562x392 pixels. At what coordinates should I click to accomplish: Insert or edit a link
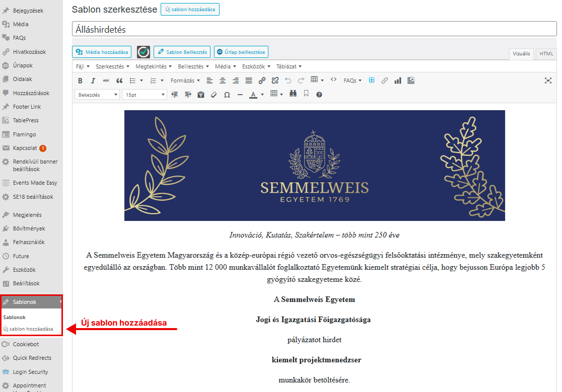click(x=262, y=81)
